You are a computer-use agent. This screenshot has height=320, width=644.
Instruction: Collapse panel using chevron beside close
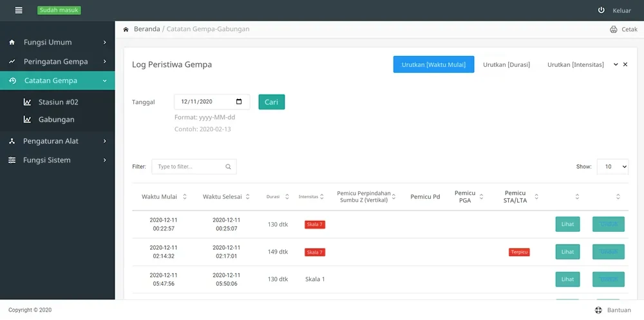tap(616, 64)
